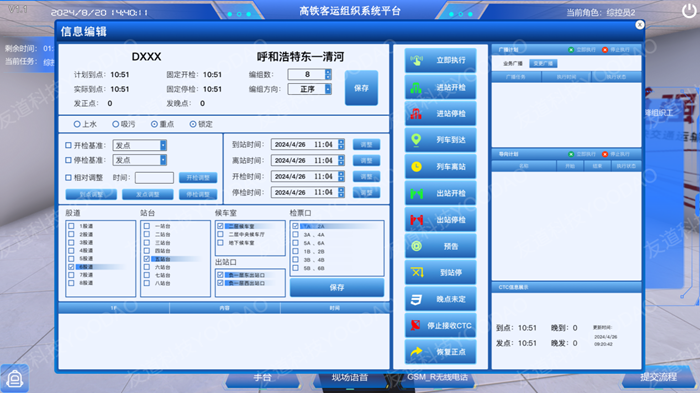700x393 pixels.
Task: Click the 出站停检 red turnstile icon
Action: tap(416, 220)
